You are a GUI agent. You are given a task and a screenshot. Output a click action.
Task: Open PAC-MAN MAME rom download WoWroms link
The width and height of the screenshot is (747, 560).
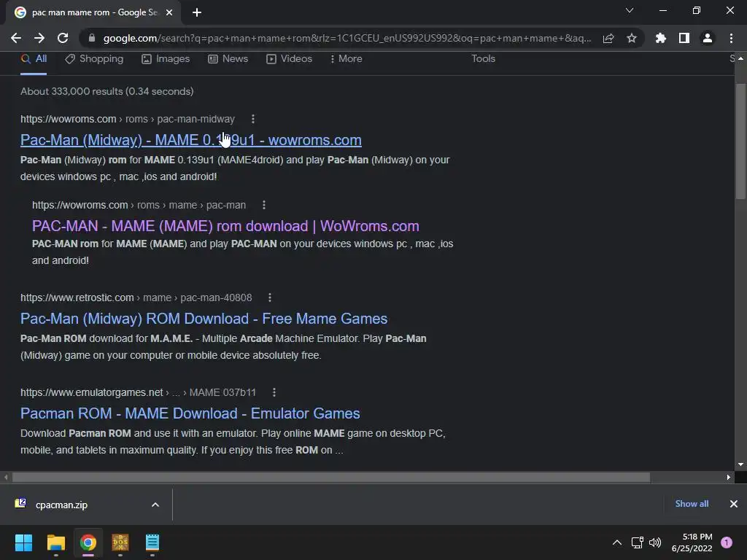tap(225, 226)
